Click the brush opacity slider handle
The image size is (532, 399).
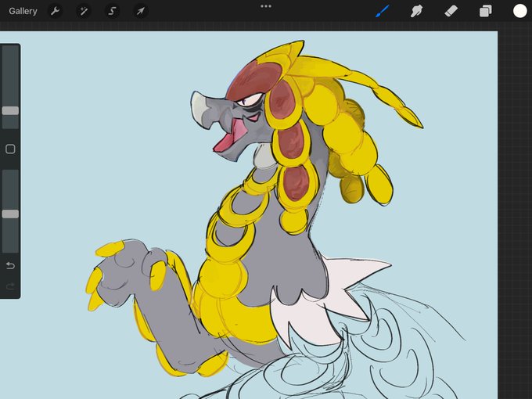pyautogui.click(x=10, y=214)
